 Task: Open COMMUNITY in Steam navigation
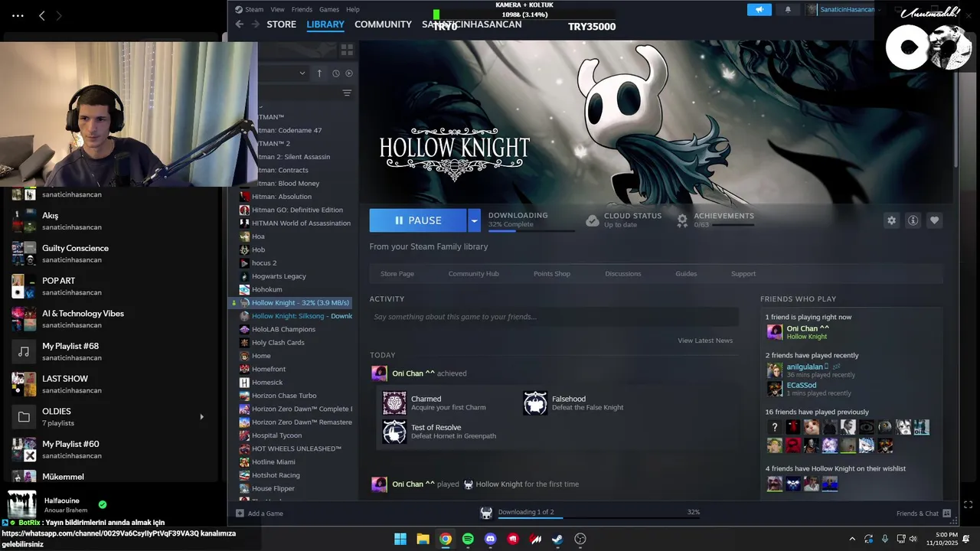(383, 24)
